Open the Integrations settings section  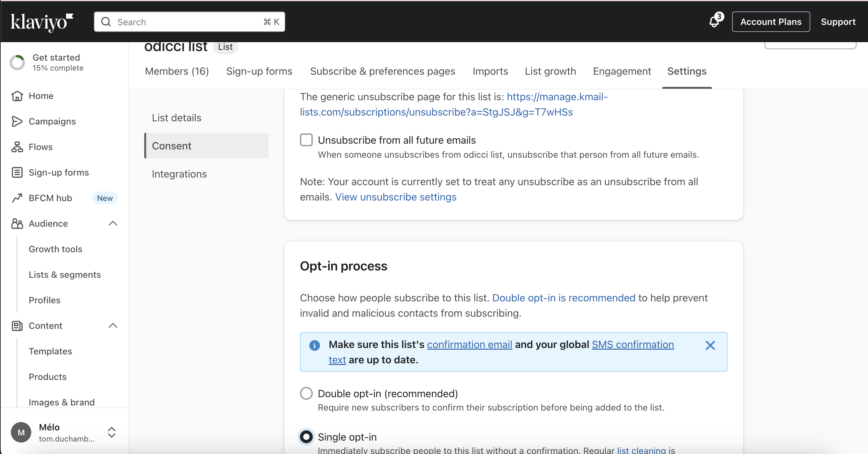[179, 174]
